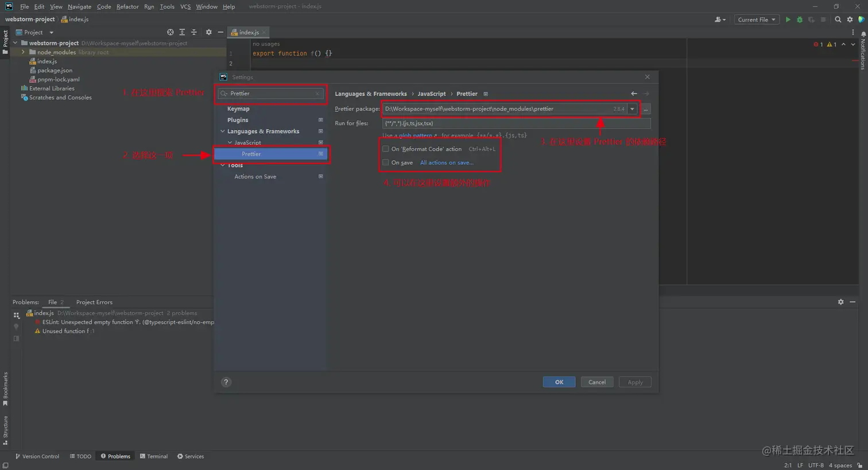Click OK in the Settings dialog
Image resolution: width=868 pixels, height=470 pixels.
pyautogui.click(x=559, y=382)
